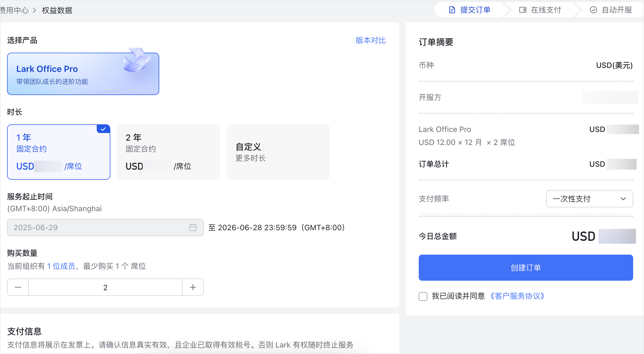
Task: Click the 2025-06-29 start date field
Action: pos(105,227)
